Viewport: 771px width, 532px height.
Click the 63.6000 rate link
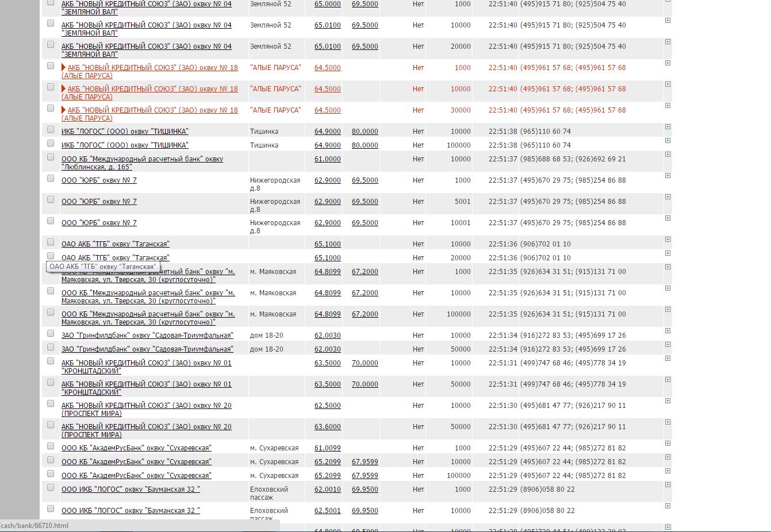[328, 427]
